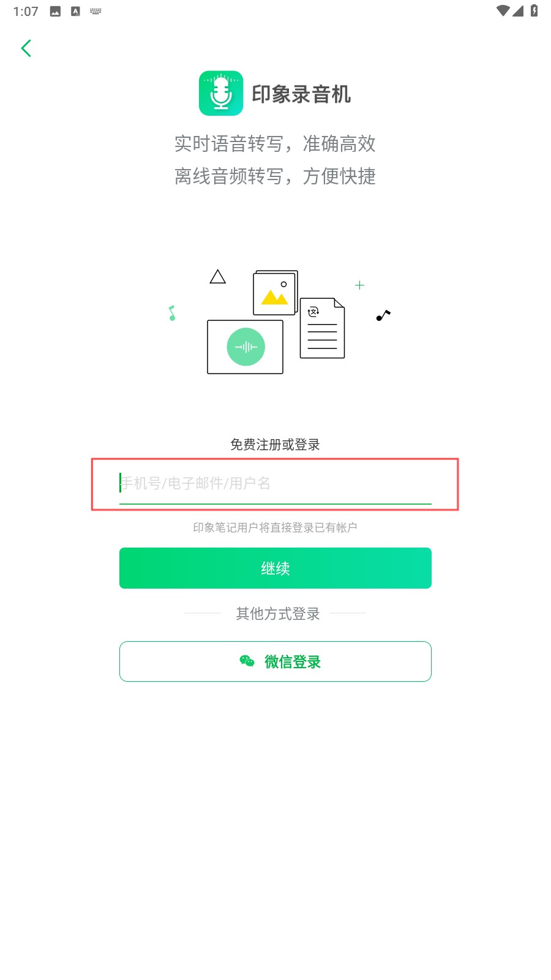Tap the green audio waveform circle
Viewport: 551px width, 980px height.
tap(246, 347)
